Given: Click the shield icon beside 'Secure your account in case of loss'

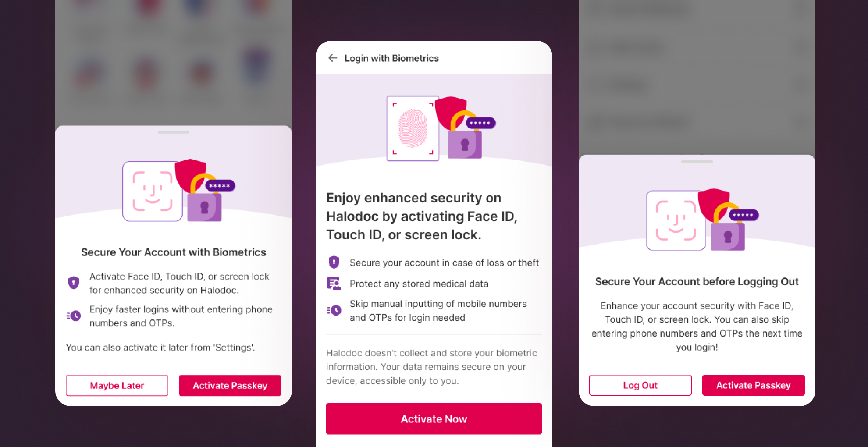Looking at the screenshot, I should point(334,262).
